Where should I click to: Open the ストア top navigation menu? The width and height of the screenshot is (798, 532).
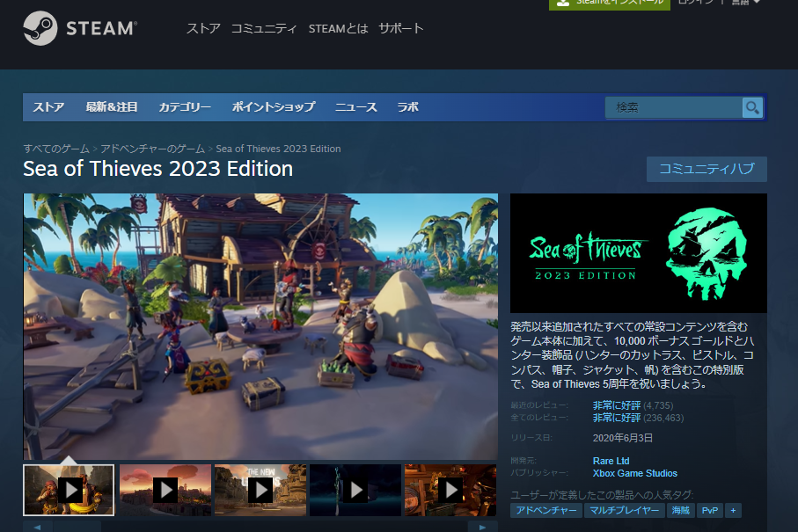pyautogui.click(x=203, y=28)
